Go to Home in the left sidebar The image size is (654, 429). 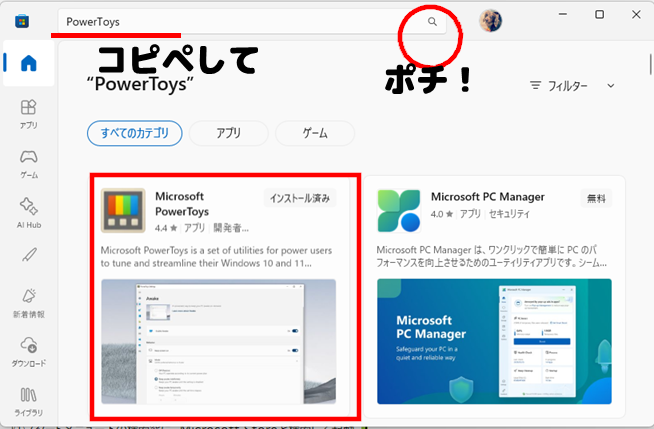pyautogui.click(x=29, y=62)
